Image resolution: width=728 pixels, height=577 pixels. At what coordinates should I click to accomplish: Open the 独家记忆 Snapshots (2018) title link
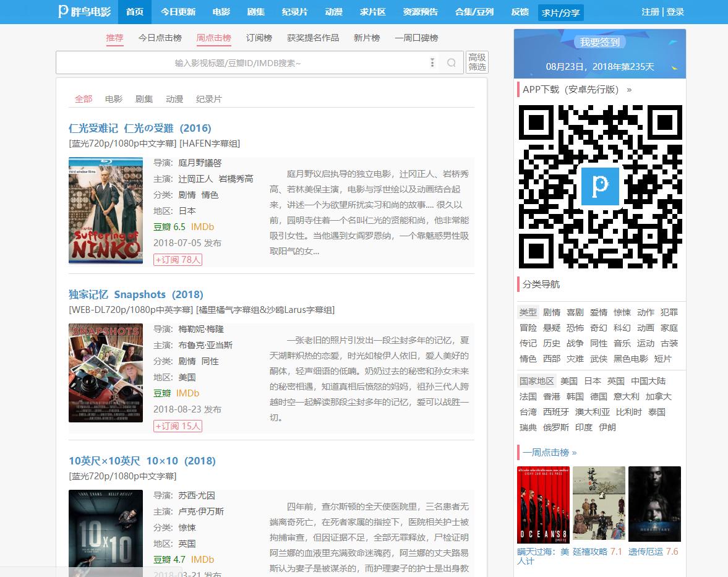pyautogui.click(x=136, y=294)
